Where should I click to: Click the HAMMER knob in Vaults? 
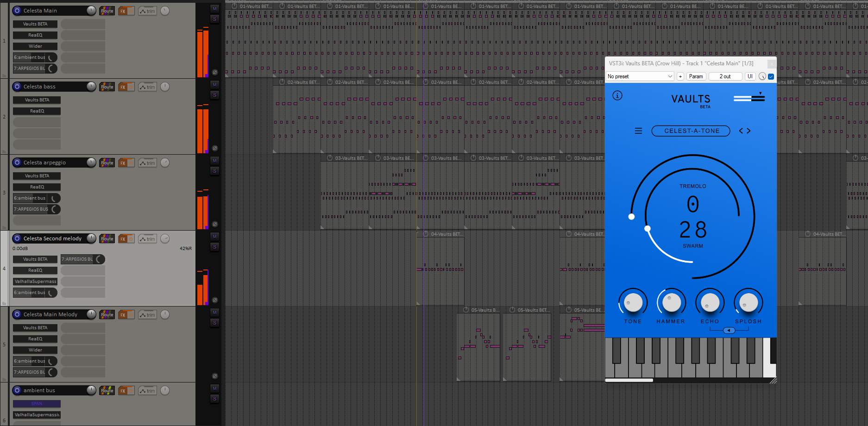(x=671, y=303)
